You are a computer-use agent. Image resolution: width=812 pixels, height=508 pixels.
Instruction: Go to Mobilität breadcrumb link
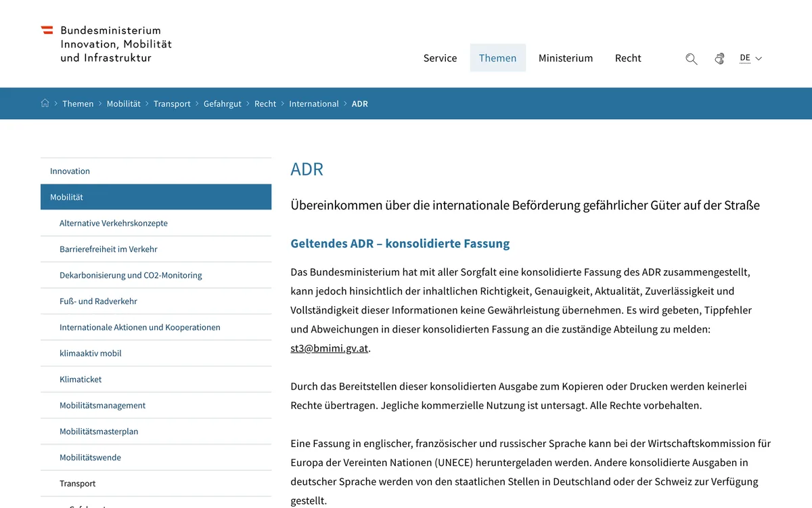(x=124, y=104)
